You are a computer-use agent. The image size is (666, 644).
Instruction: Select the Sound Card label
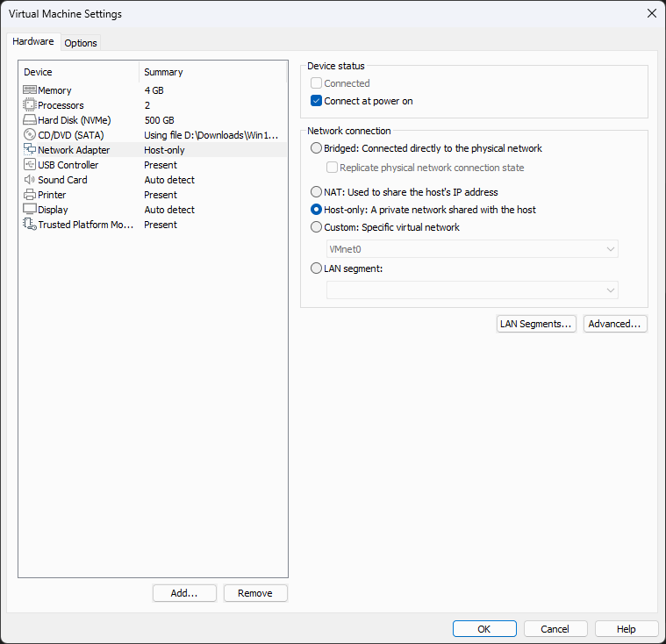(62, 180)
